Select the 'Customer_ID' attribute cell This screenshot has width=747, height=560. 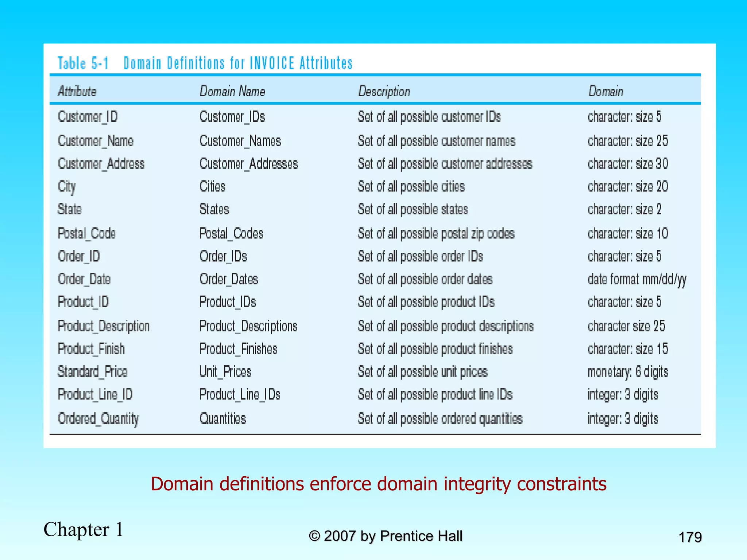pos(88,117)
